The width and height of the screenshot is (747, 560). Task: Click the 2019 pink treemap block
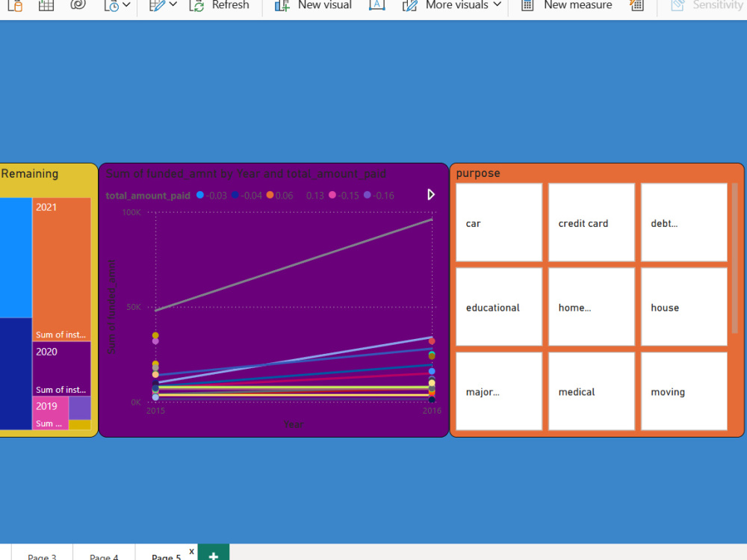51,414
